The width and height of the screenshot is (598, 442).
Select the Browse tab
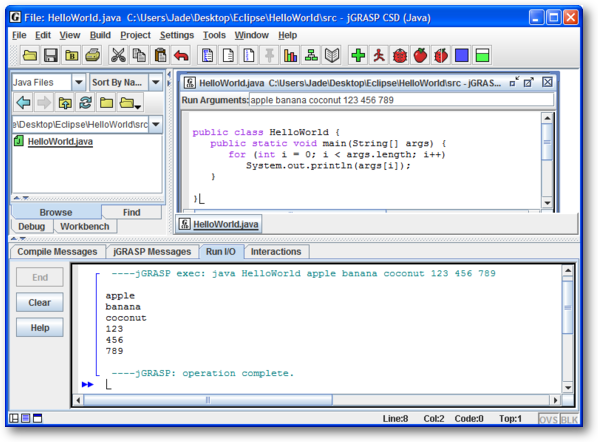click(x=56, y=212)
